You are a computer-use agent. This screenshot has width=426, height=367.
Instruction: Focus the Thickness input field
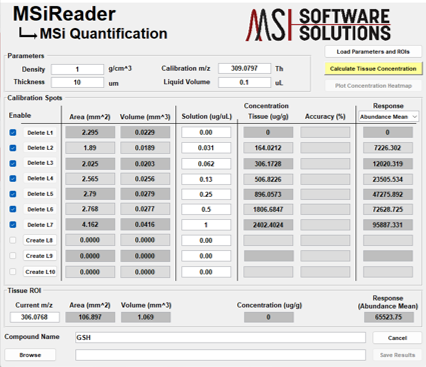click(x=77, y=82)
